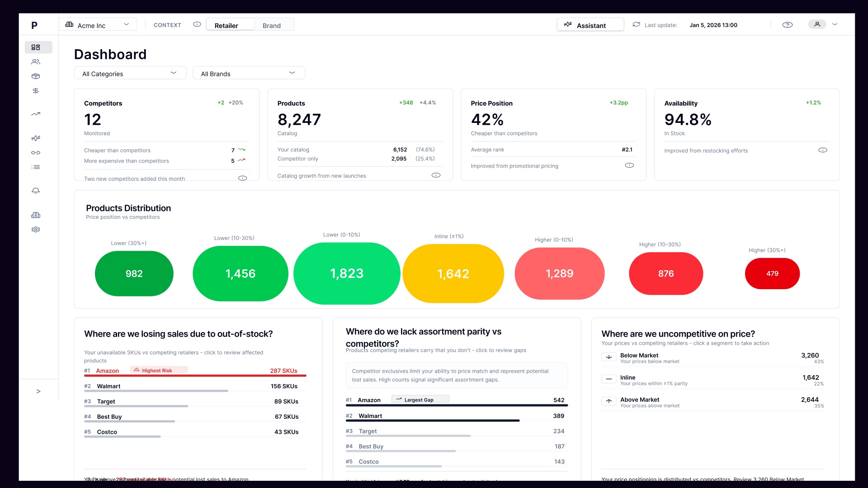The image size is (868, 488).
Task: Open the trends chart sidebar icon
Action: coord(36,114)
